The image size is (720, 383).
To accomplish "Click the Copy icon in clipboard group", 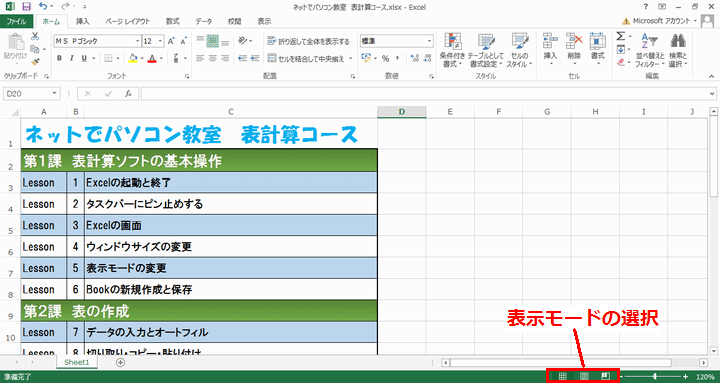I will click(35, 49).
